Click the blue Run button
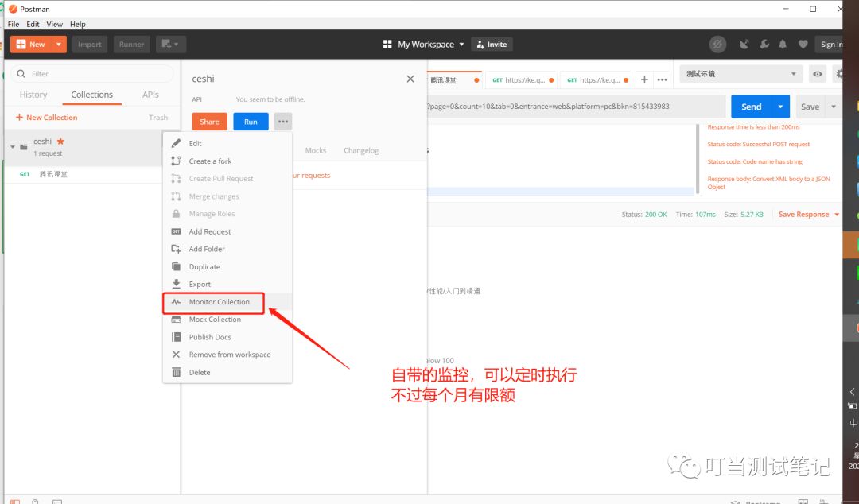 tap(251, 122)
